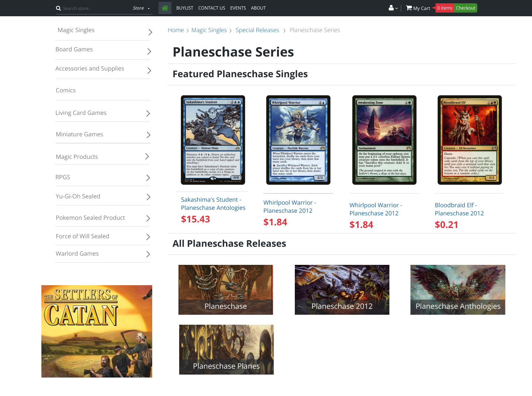The height and width of the screenshot is (396, 532).
Task: Open the ABOUT menu item
Action: pos(258,8)
